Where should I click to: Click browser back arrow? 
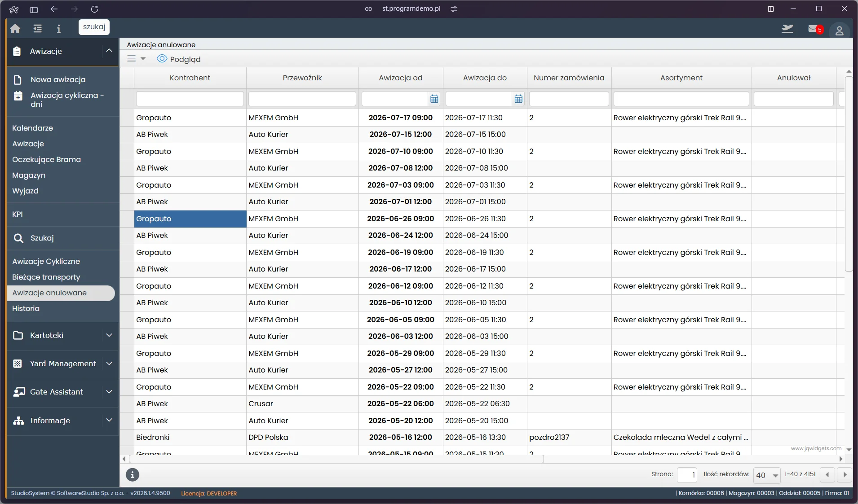(54, 9)
